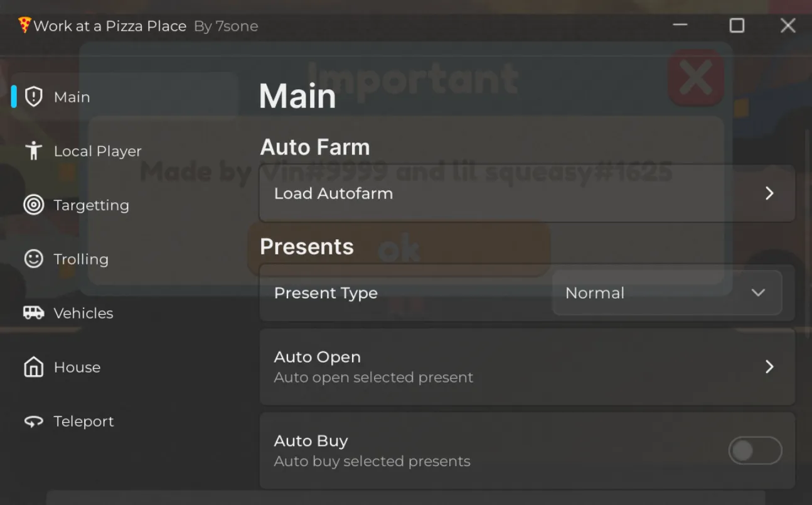The height and width of the screenshot is (505, 812).
Task: Go to the Trolling tab label
Action: [x=81, y=259]
